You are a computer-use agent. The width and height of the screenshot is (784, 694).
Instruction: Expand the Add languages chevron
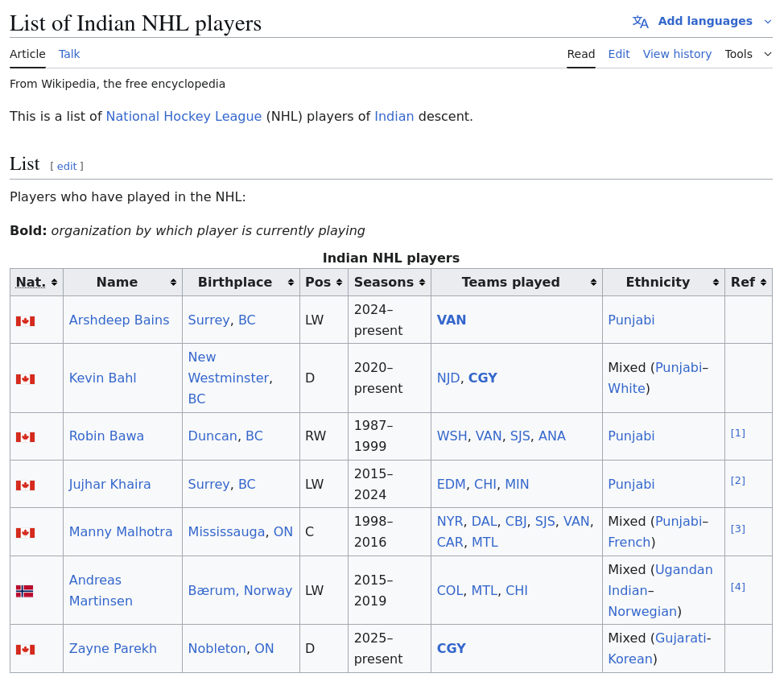pyautogui.click(x=768, y=22)
